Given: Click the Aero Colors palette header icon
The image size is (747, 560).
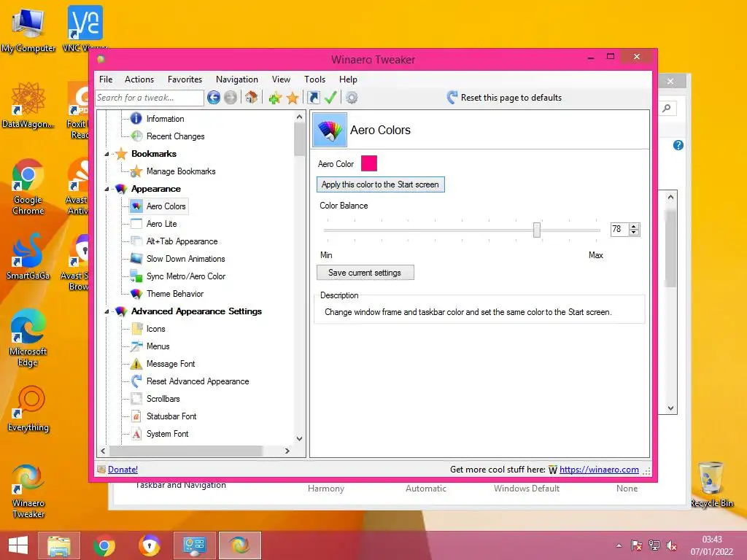Looking at the screenshot, I should pyautogui.click(x=330, y=130).
